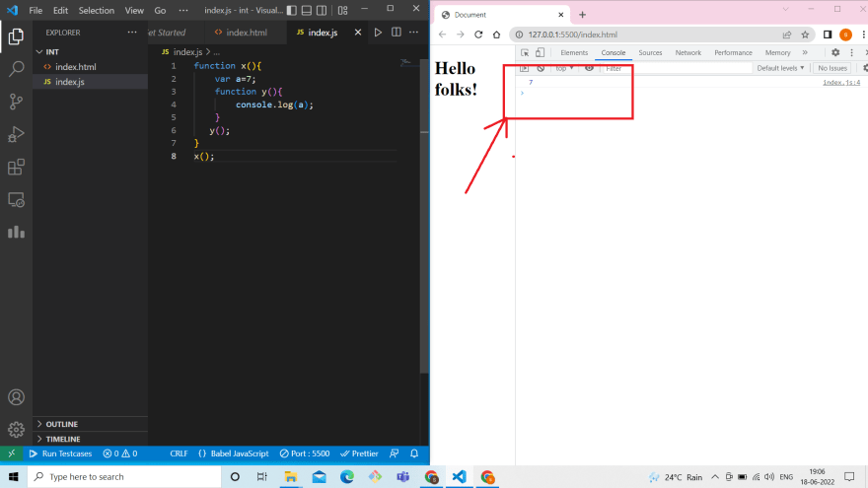Image resolution: width=868 pixels, height=488 pixels.
Task: Bookmark this page with the star icon
Action: pyautogui.click(x=805, y=35)
